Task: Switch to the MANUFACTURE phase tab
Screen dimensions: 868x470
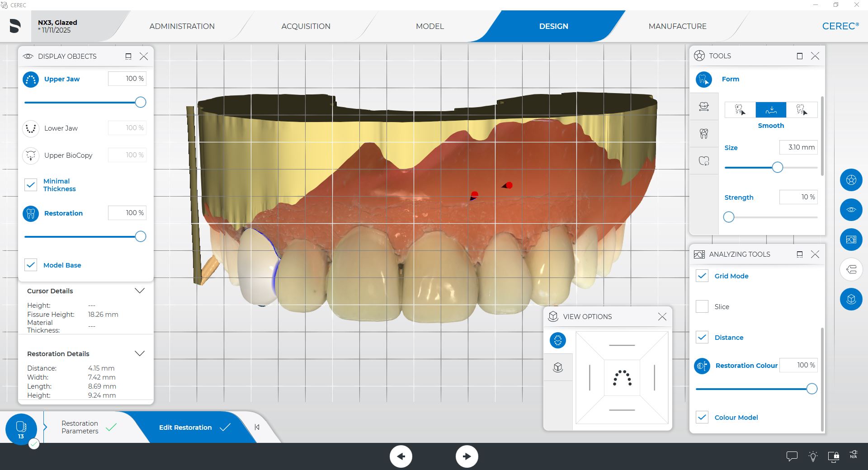Action: pyautogui.click(x=677, y=26)
